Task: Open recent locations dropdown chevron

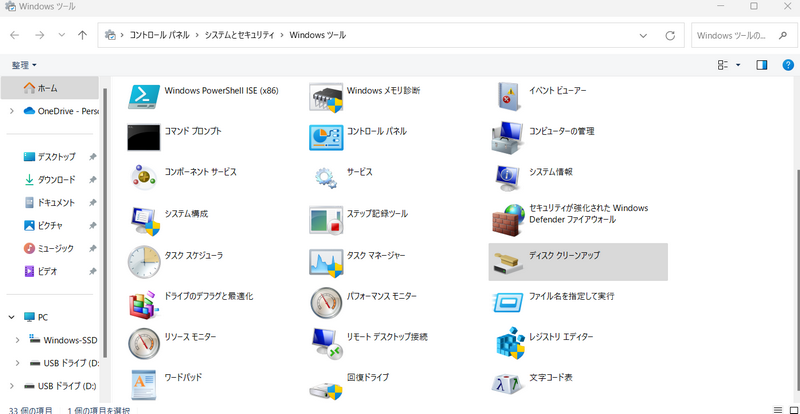Action: point(62,35)
